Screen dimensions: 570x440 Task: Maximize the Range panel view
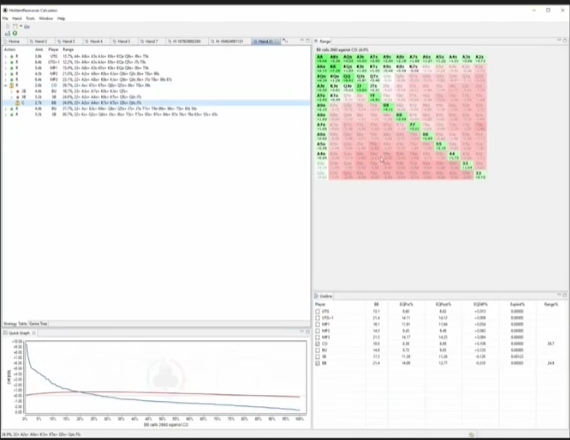(x=565, y=40)
